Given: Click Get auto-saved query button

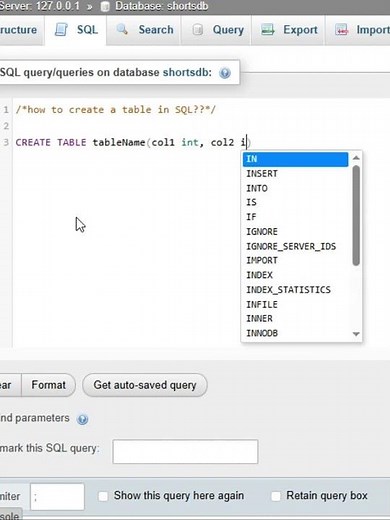Looking at the screenshot, I should pyautogui.click(x=145, y=385).
